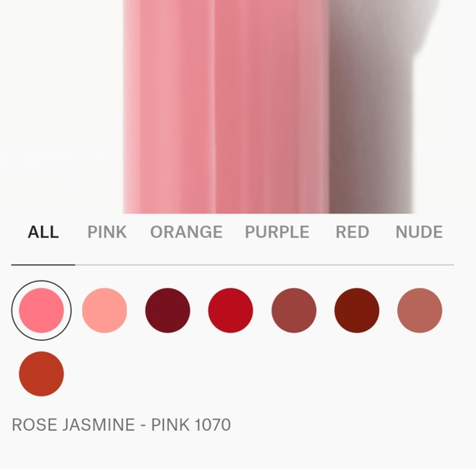Select the bright red swatch
Image resolution: width=476 pixels, height=472 pixels.
pos(231,310)
